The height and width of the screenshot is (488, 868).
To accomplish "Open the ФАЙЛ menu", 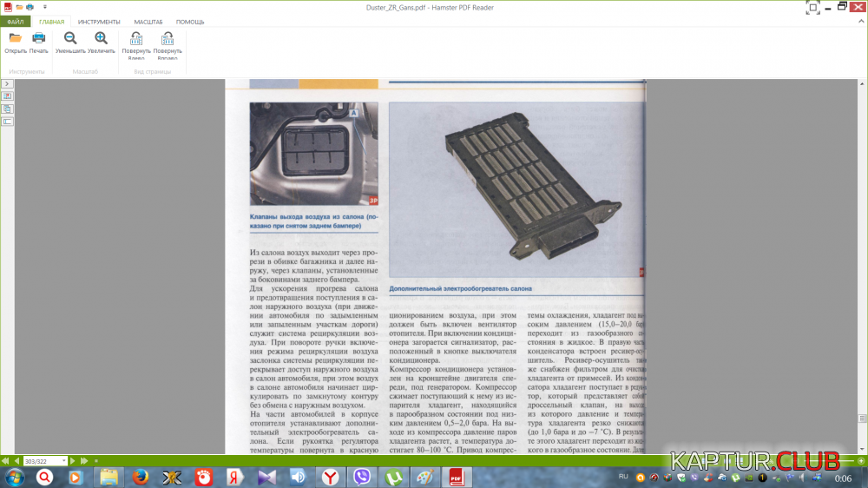I will [16, 21].
